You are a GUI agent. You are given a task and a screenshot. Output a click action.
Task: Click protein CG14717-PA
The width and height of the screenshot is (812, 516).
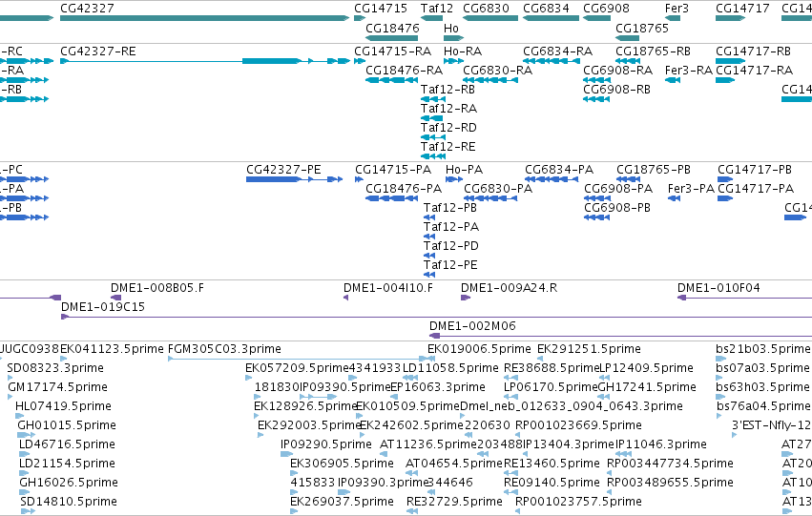(756, 189)
